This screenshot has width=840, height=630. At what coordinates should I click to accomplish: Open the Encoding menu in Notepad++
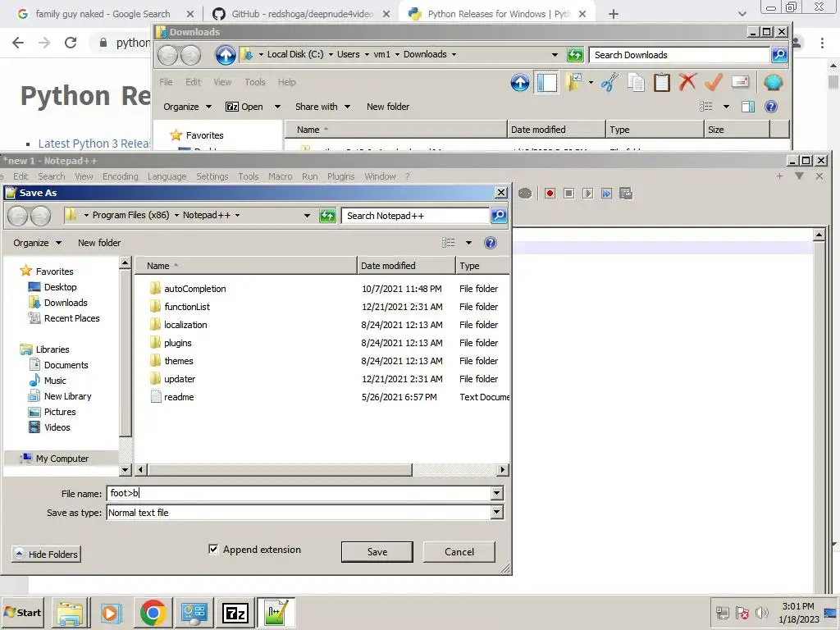point(120,176)
